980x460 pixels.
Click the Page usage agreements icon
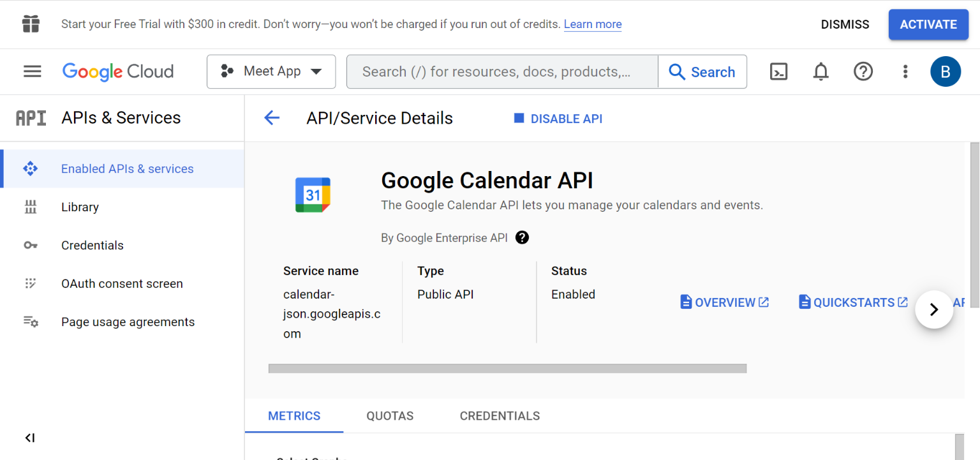coord(31,322)
